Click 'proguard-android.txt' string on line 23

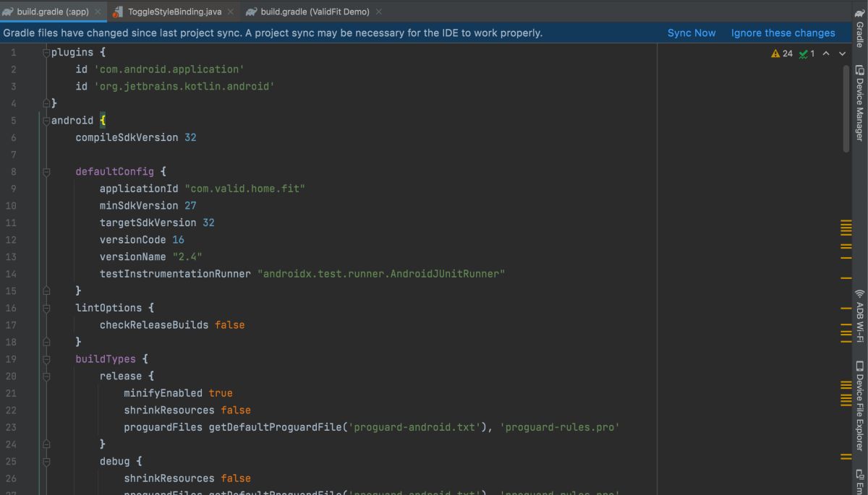click(x=414, y=427)
